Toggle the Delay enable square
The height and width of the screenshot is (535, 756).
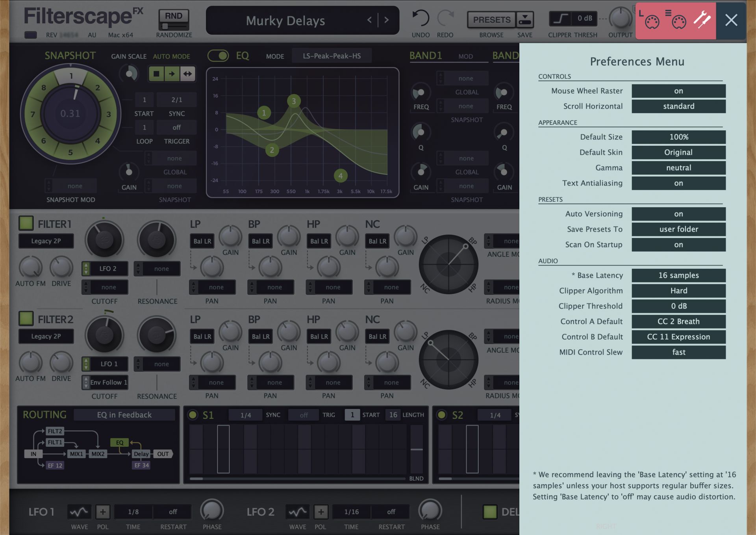490,512
